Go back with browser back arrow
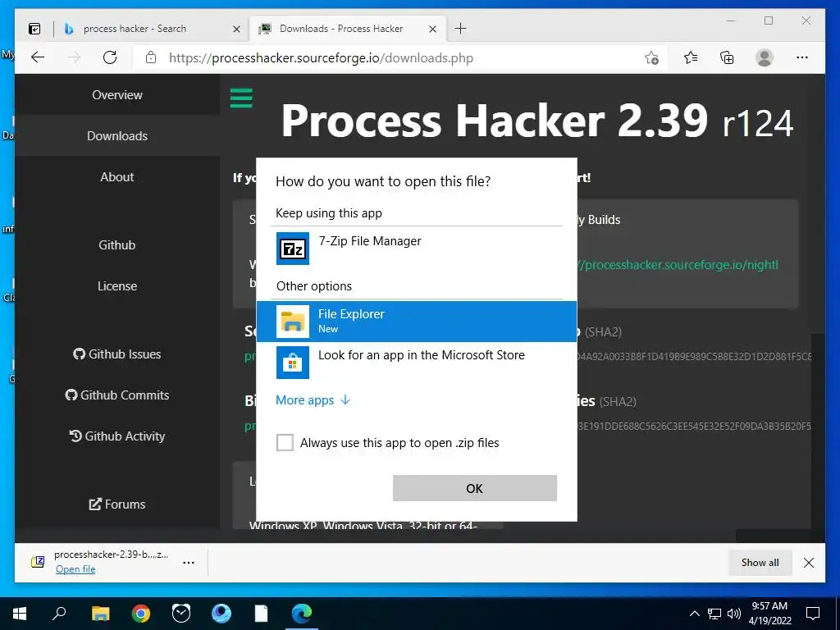This screenshot has width=840, height=630. 38,57
